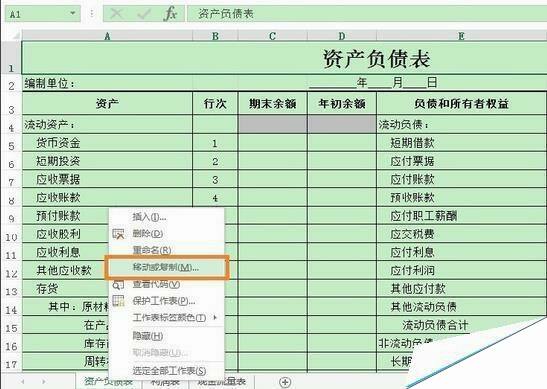Click the cell 应收股利
The height and width of the screenshot is (389, 547).
[x=66, y=234]
